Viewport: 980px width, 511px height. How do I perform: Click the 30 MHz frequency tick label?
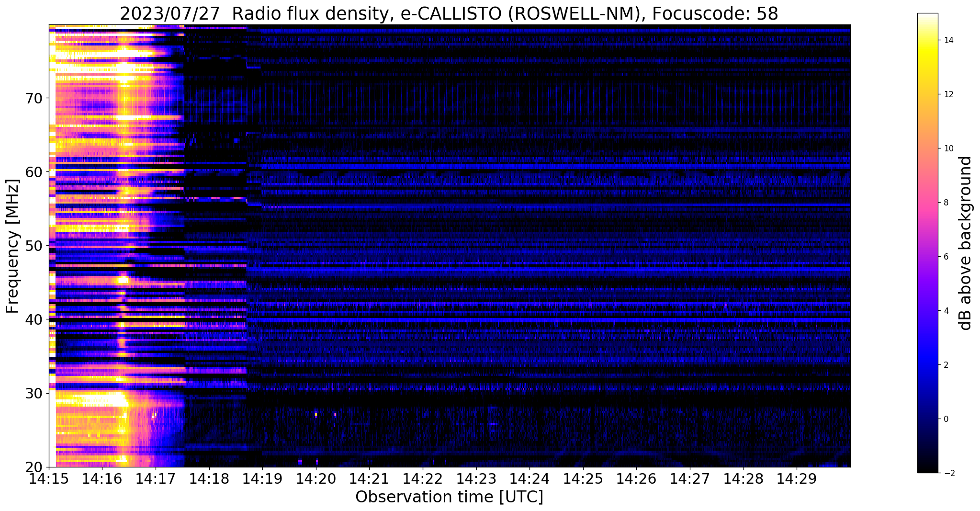pyautogui.click(x=33, y=393)
